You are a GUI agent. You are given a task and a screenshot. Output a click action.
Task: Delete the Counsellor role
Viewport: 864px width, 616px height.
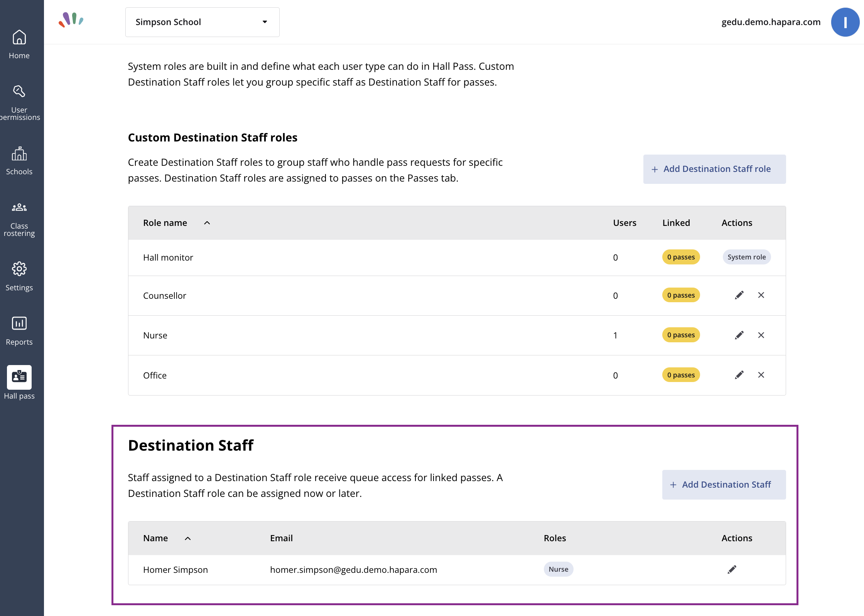(x=761, y=295)
